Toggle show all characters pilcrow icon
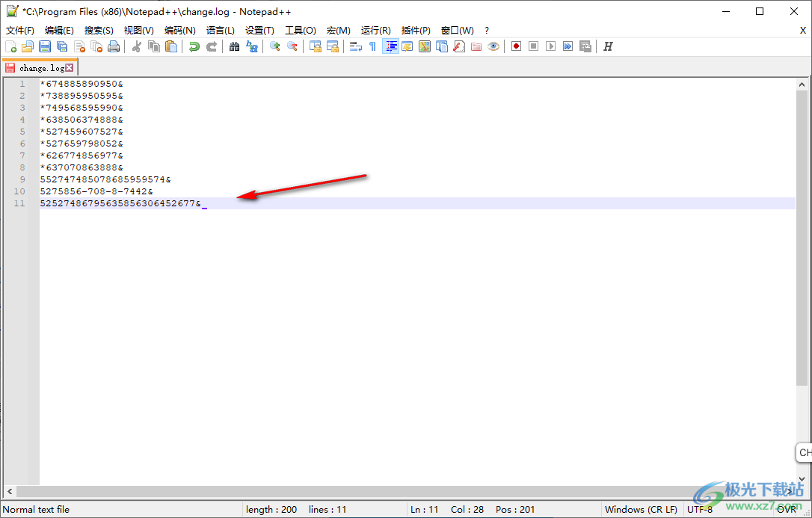 (x=373, y=46)
